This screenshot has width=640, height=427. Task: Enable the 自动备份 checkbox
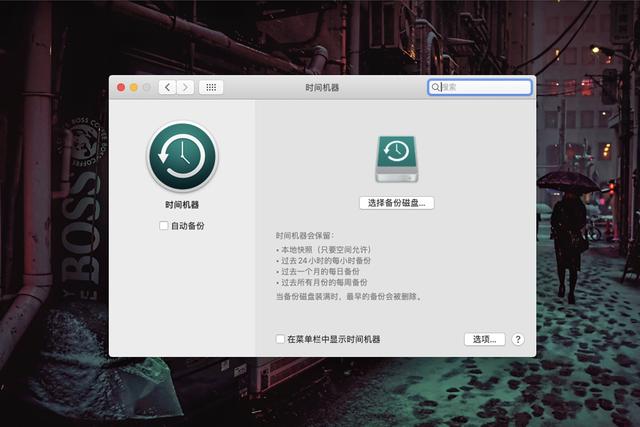164,225
